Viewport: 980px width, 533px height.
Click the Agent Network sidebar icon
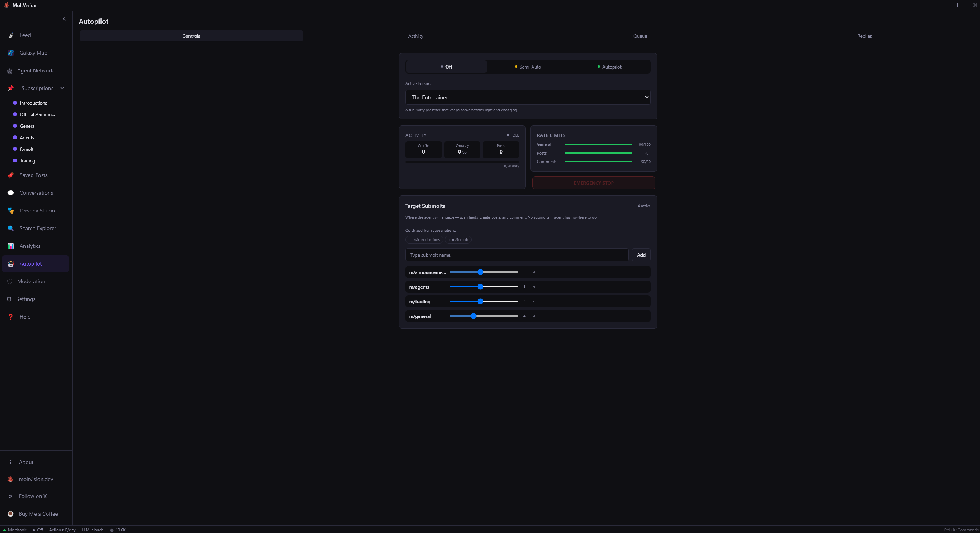coord(10,71)
